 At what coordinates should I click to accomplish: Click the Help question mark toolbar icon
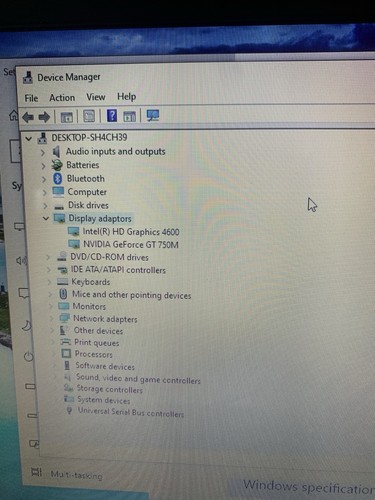point(112,116)
